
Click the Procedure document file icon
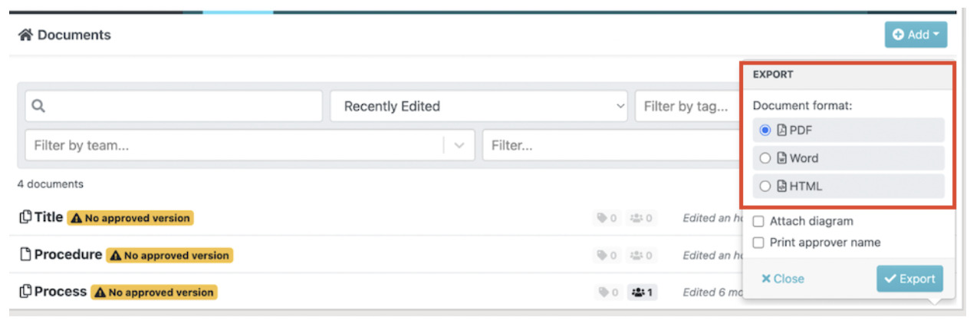pyautogui.click(x=25, y=254)
